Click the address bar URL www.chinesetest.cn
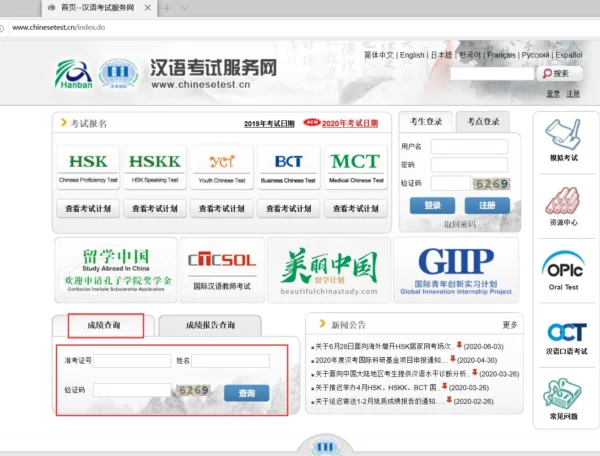This screenshot has width=600, height=456. 58,28
